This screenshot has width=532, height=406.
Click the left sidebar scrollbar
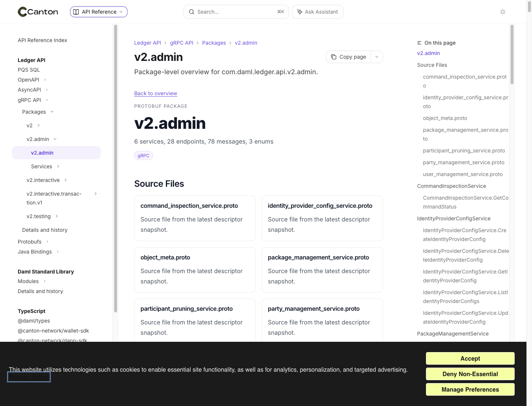(116, 169)
